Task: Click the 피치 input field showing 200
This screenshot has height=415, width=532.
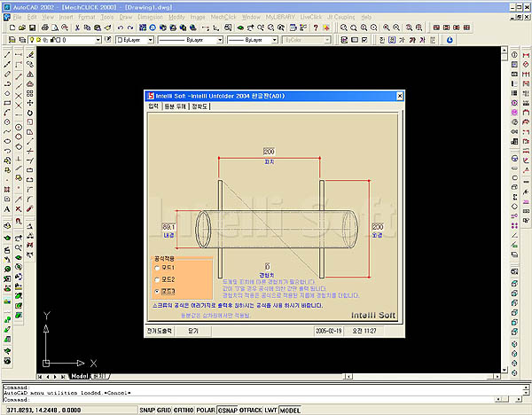Action: click(269, 152)
